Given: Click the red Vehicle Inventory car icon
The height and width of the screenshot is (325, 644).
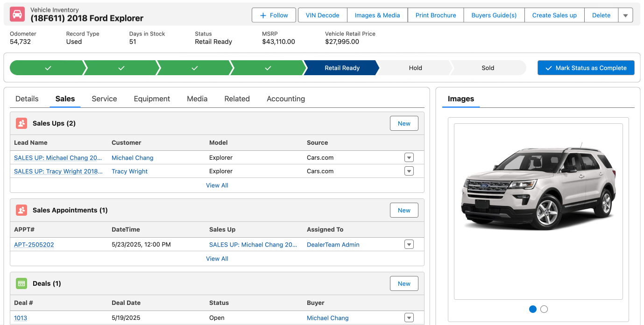Looking at the screenshot, I should coord(17,14).
